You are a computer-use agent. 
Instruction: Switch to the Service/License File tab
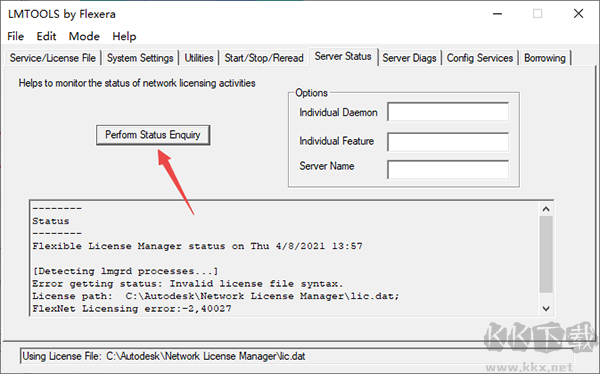53,58
